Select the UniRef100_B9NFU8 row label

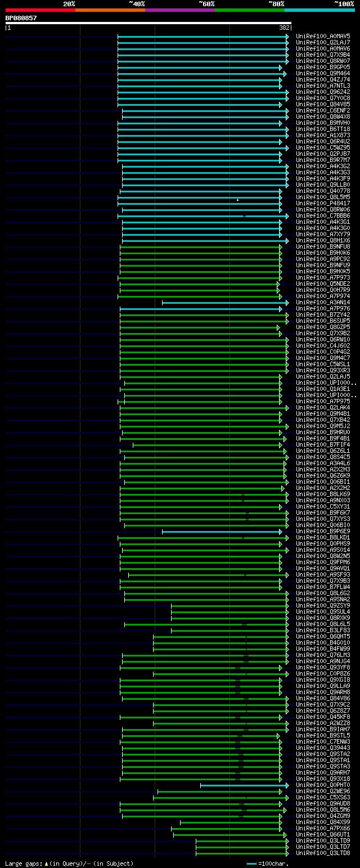(x=323, y=246)
